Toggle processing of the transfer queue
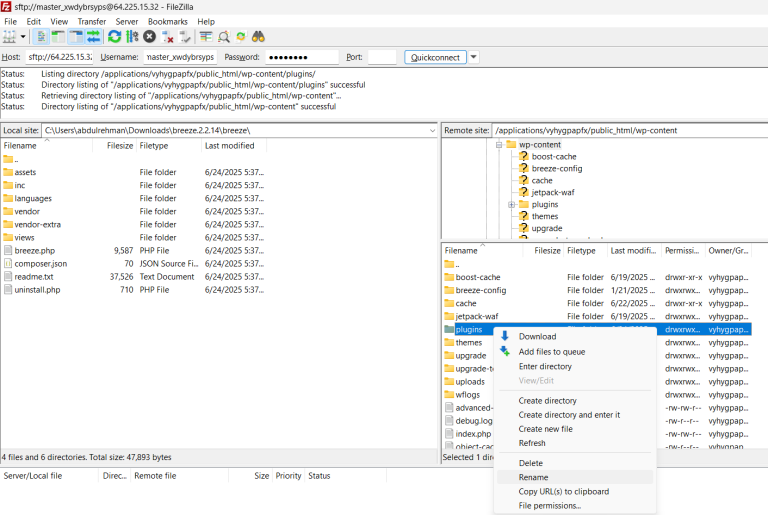 click(x=132, y=37)
